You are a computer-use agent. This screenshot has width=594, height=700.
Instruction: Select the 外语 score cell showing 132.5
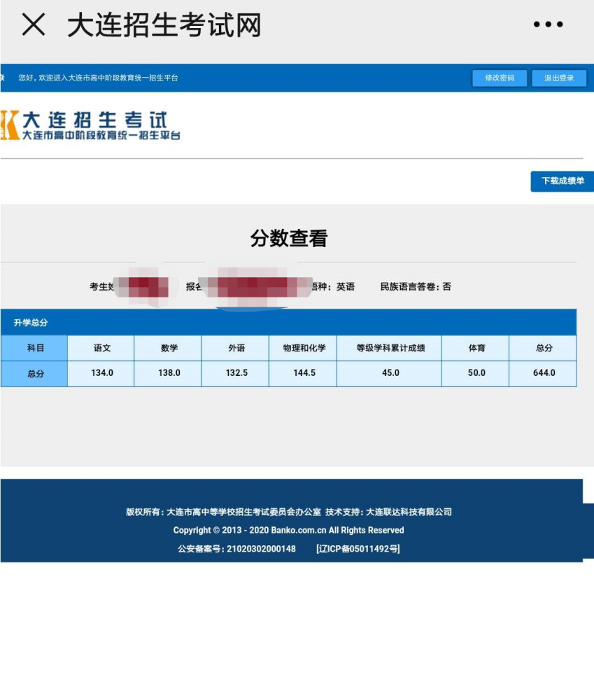pos(234,372)
